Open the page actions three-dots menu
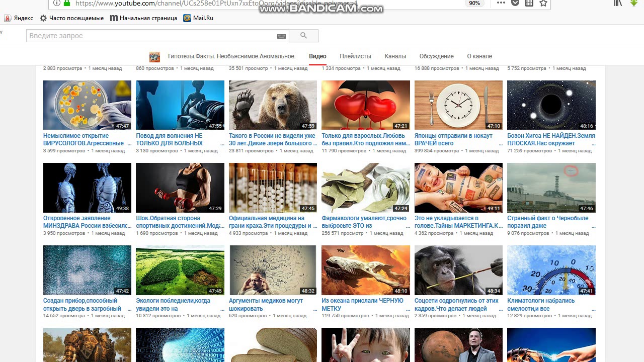 point(501,3)
